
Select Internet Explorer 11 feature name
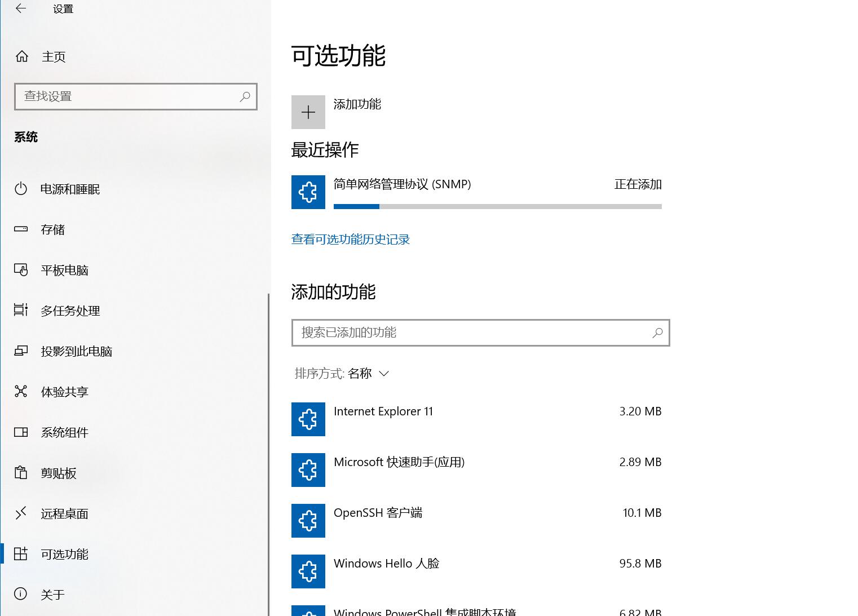383,411
